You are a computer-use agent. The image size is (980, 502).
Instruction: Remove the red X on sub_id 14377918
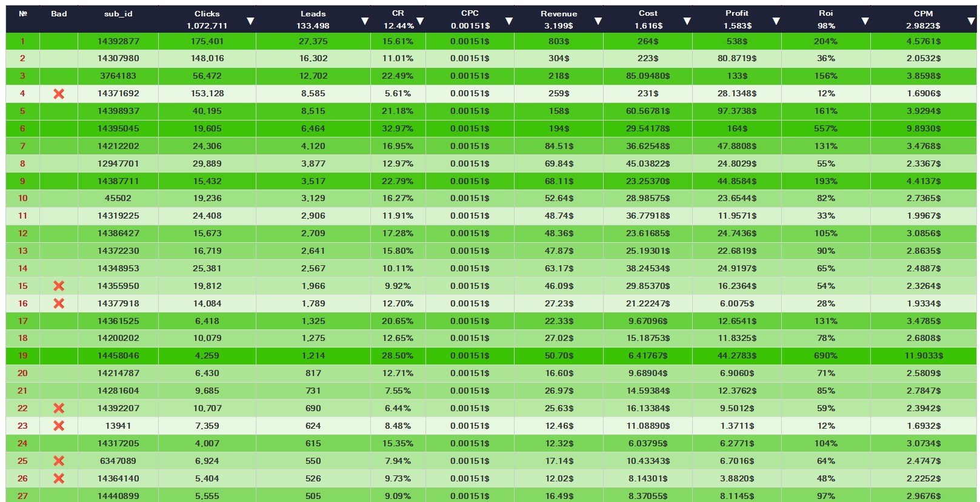coord(59,303)
